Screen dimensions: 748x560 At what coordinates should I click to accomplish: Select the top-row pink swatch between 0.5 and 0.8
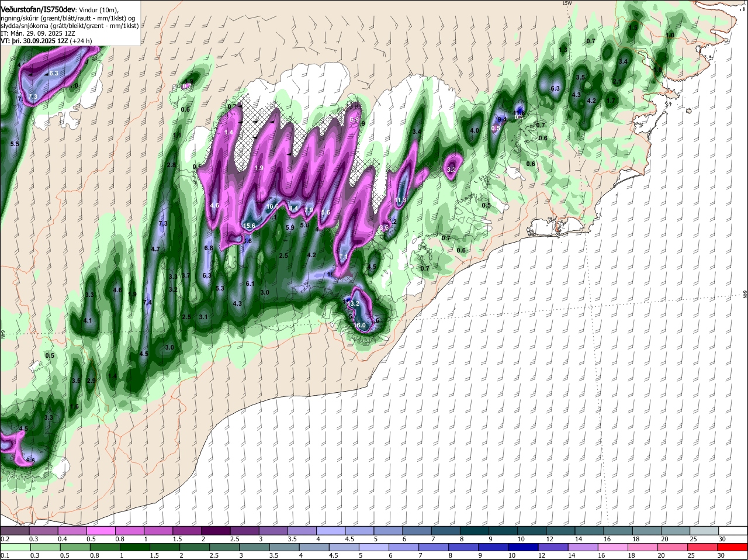point(101,530)
